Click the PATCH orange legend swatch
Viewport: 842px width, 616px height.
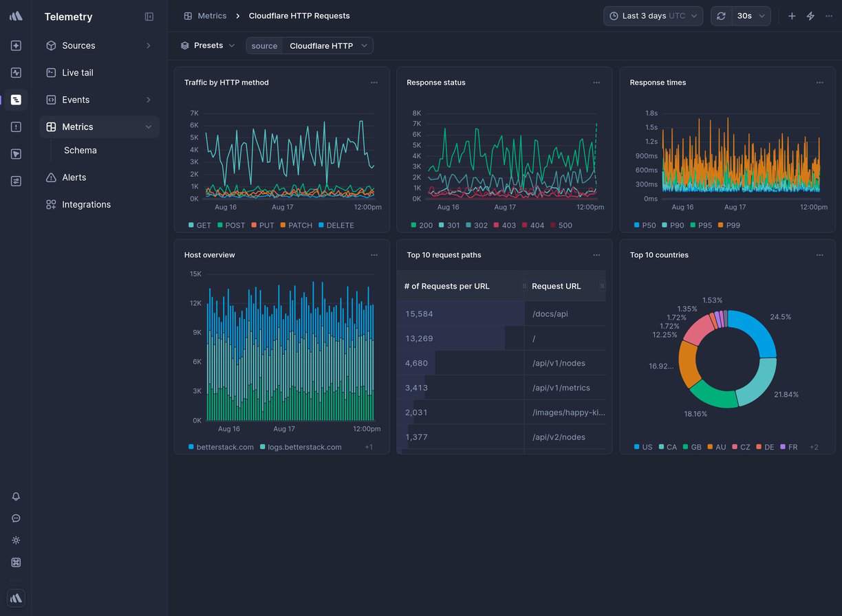tap(283, 225)
